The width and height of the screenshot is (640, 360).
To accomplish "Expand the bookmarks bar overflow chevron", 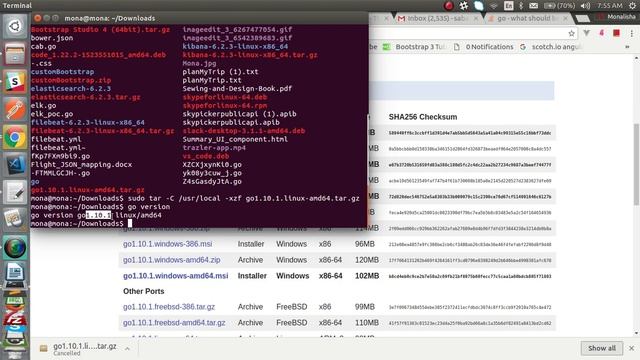I will (x=627, y=47).
